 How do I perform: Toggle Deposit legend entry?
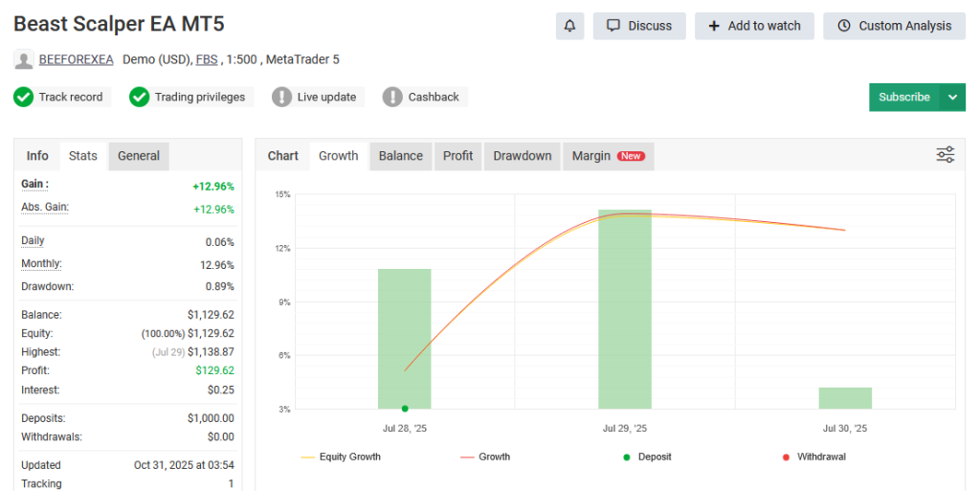coord(647,457)
